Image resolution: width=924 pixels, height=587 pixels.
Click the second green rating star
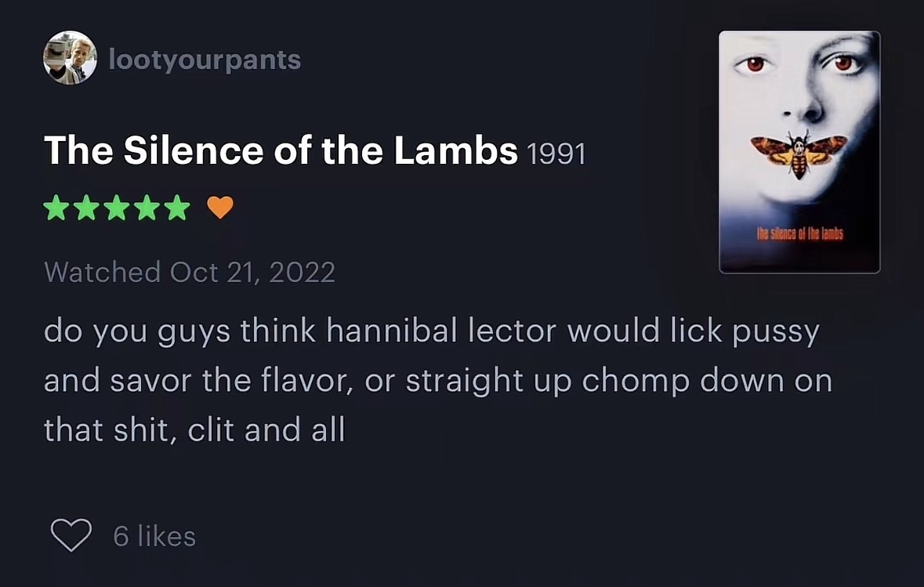click(86, 208)
